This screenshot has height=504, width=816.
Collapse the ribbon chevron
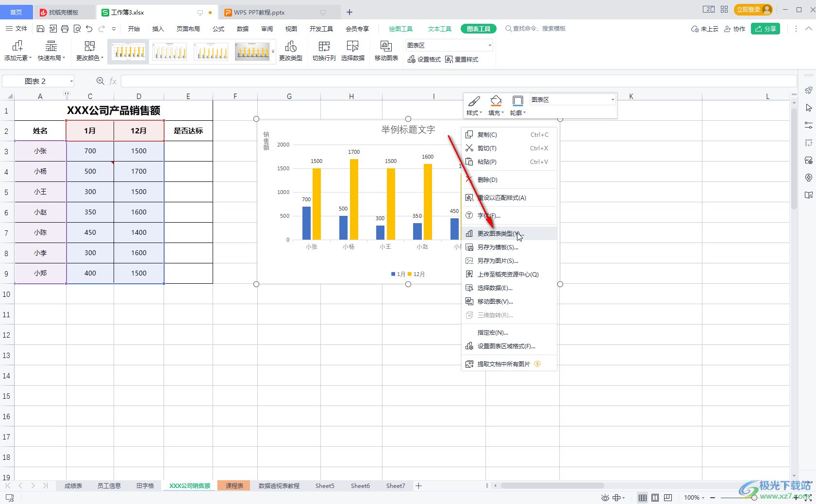pyautogui.click(x=809, y=29)
